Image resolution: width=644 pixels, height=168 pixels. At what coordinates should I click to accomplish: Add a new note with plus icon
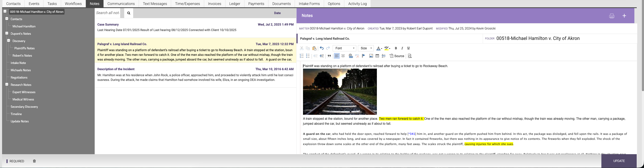[624, 16]
